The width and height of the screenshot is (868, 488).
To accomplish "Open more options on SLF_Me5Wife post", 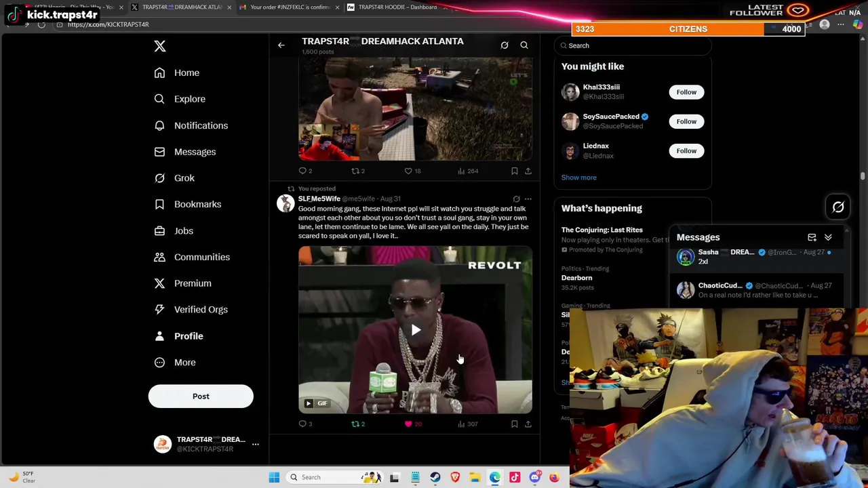I will pos(528,199).
